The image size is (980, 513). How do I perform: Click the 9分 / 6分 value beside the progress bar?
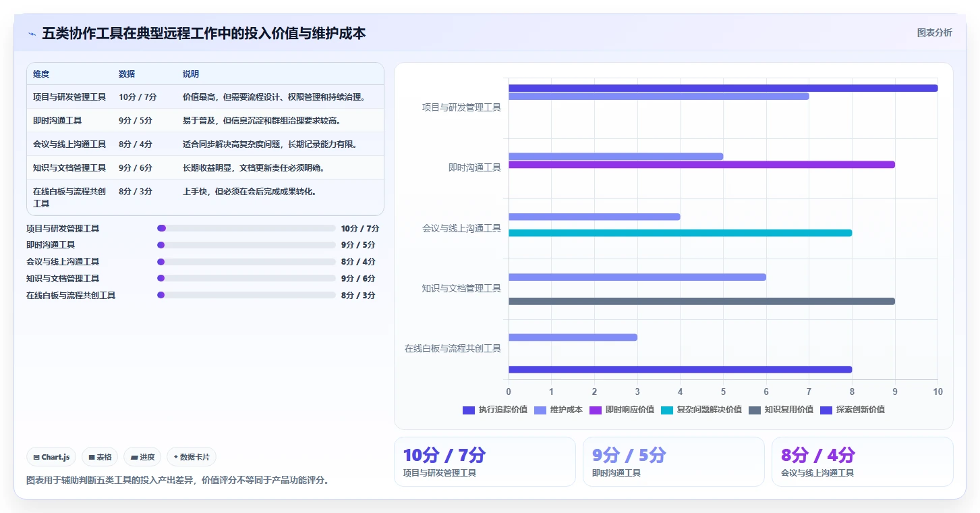pyautogui.click(x=358, y=278)
